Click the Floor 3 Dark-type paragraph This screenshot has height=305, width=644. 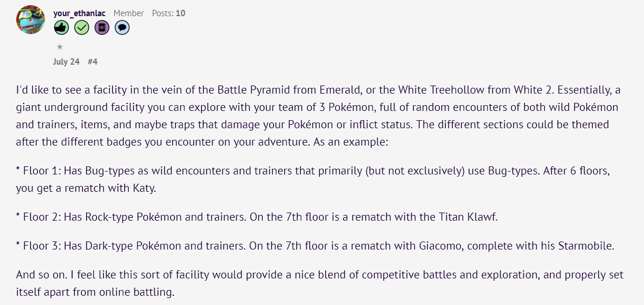click(315, 246)
